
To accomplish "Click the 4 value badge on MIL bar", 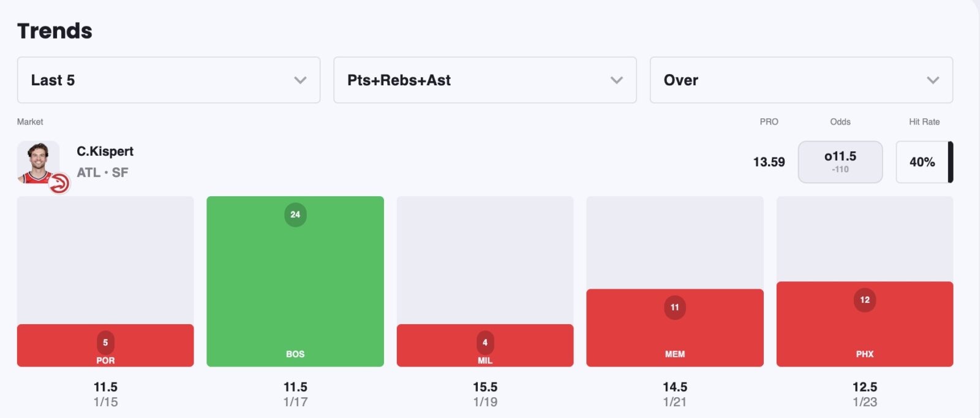I will pyautogui.click(x=485, y=342).
